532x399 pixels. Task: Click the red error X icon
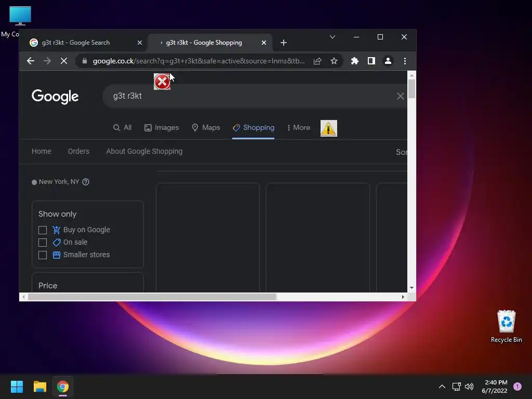[162, 82]
